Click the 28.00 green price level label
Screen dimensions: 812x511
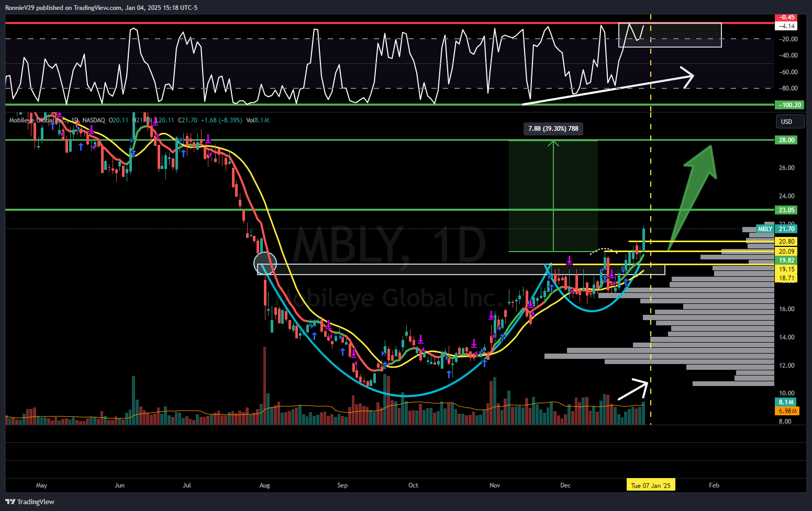(786, 140)
